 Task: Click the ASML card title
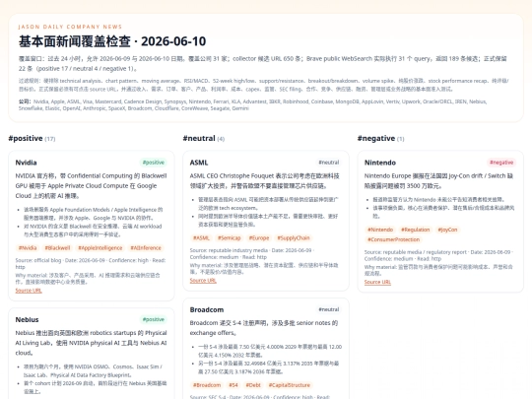199,163
